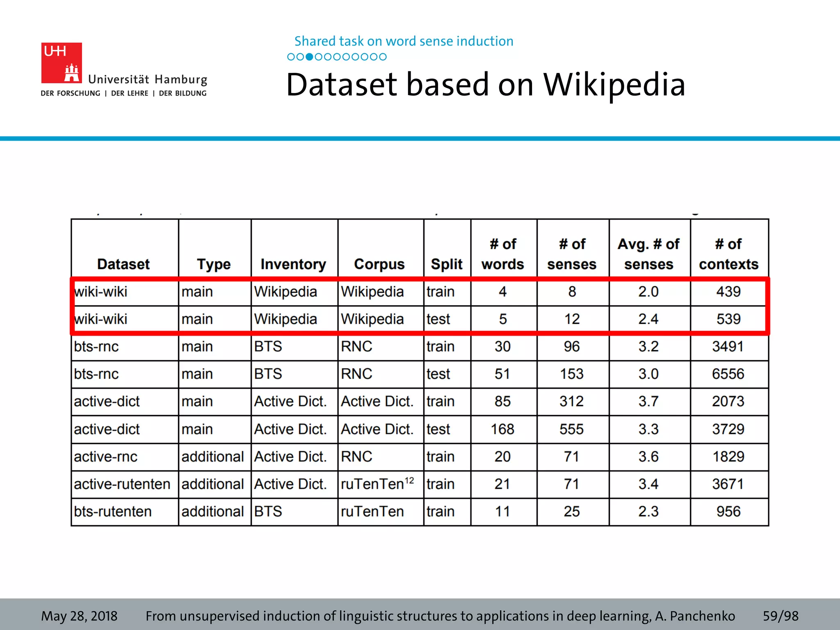Click the last navigation circle in the row

tap(383, 57)
